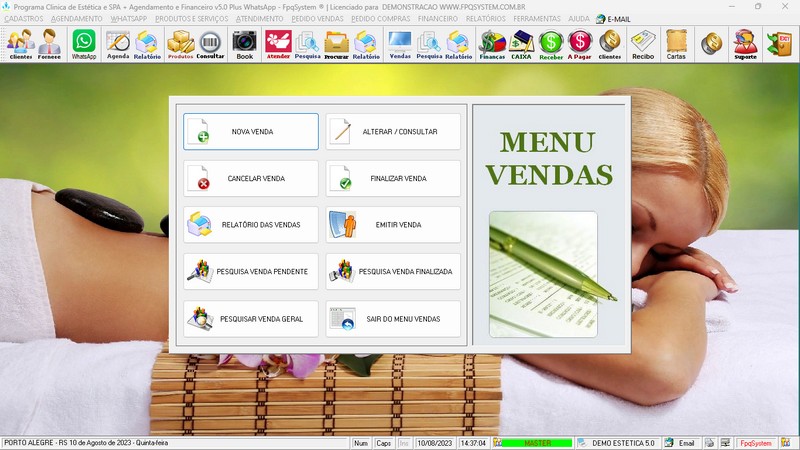Click PESQUISA VENDA FINALIZADA button
Viewport: 800px width, 450px height.
pyautogui.click(x=393, y=271)
